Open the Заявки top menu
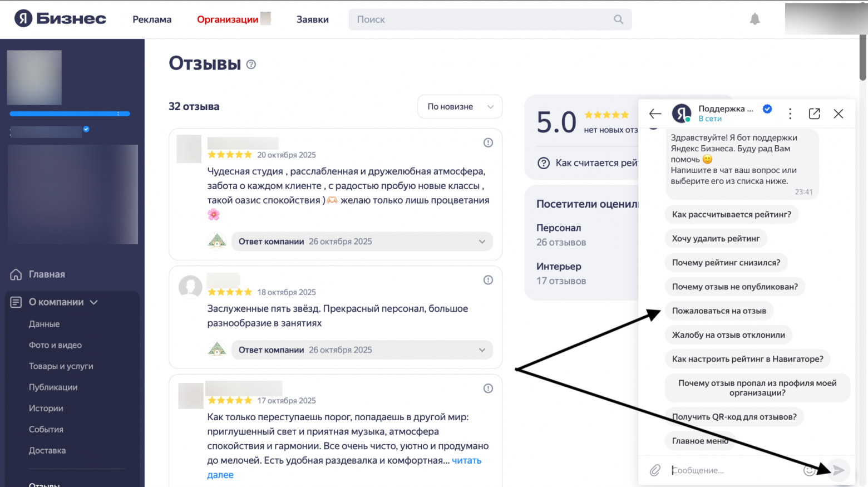 pyautogui.click(x=312, y=19)
